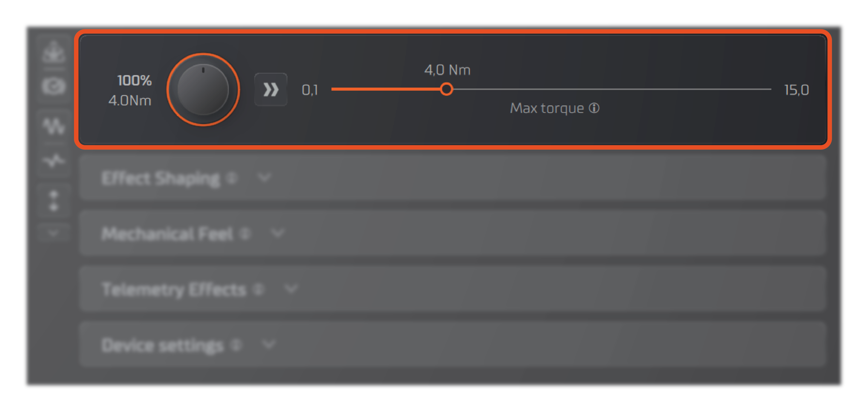Expand the Mechanical Feel chevron
This screenshot has width=868, height=412.
click(x=278, y=233)
